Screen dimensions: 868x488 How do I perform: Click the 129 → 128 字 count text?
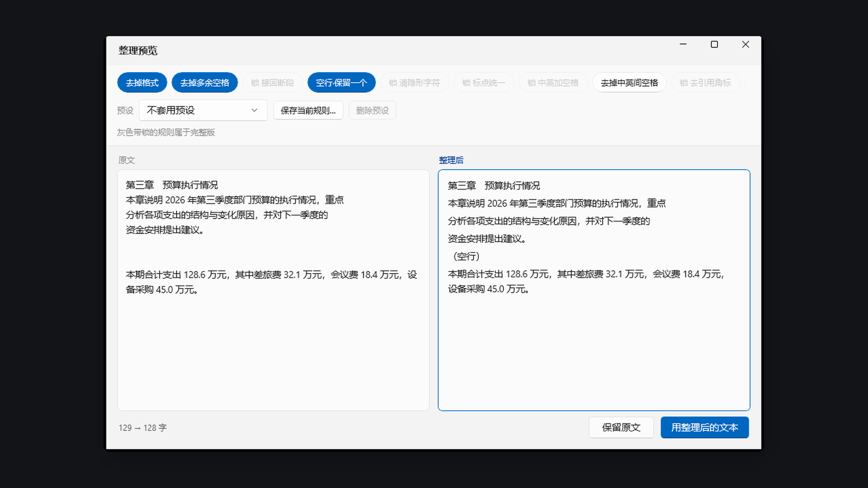point(142,427)
